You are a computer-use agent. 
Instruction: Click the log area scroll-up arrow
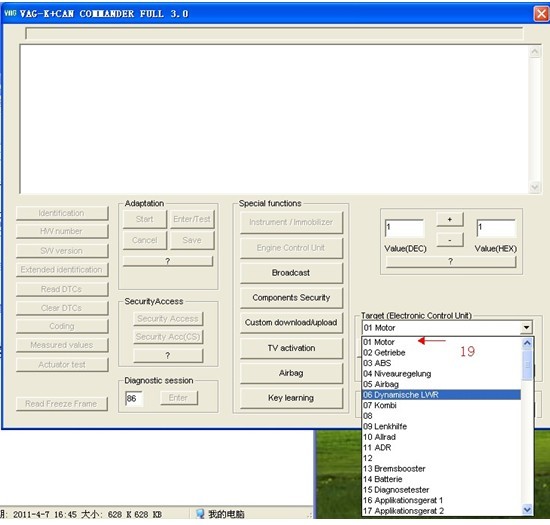coord(535,52)
